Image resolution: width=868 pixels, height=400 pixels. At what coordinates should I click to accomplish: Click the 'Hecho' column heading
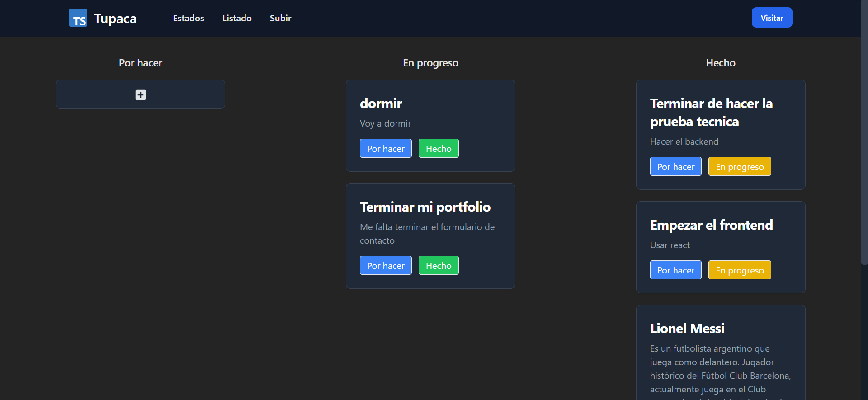721,63
